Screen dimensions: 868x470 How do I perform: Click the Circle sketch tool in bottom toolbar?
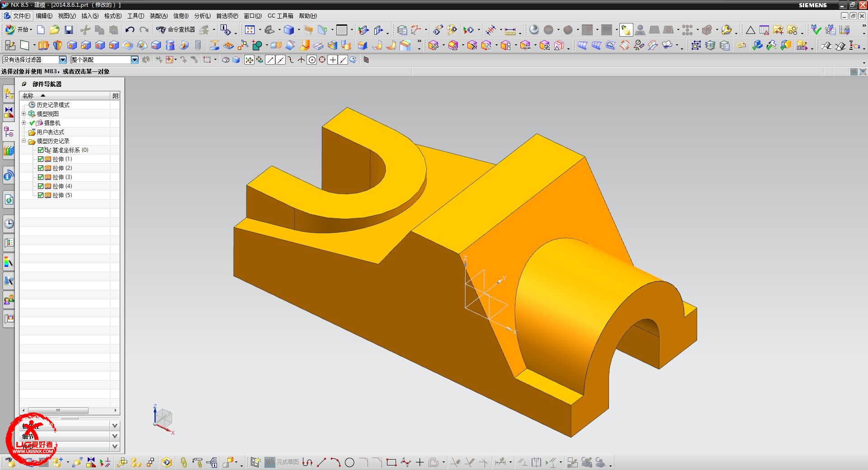pos(349,462)
